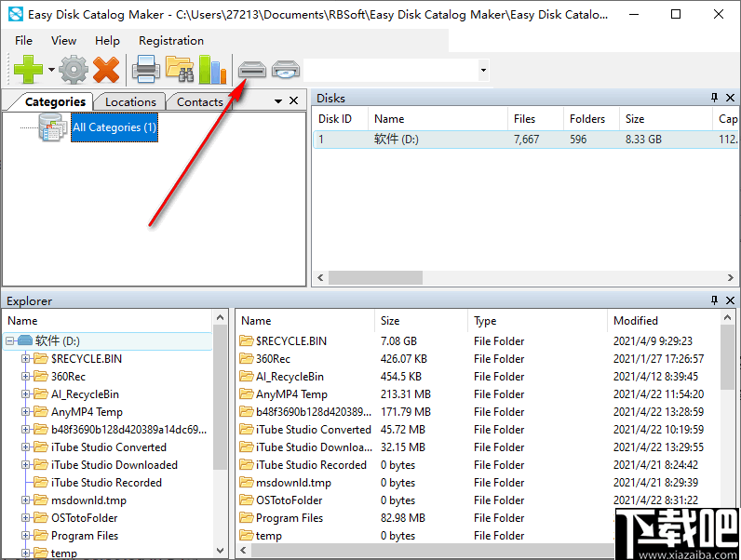
Task: Expand the Program Files tree node
Action: [25, 536]
